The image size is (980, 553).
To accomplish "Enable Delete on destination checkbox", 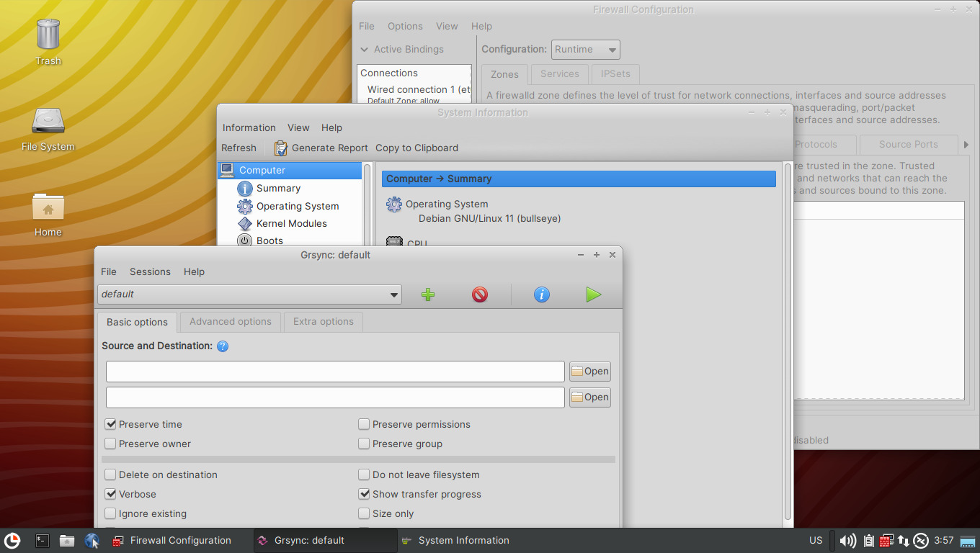I will pos(111,475).
